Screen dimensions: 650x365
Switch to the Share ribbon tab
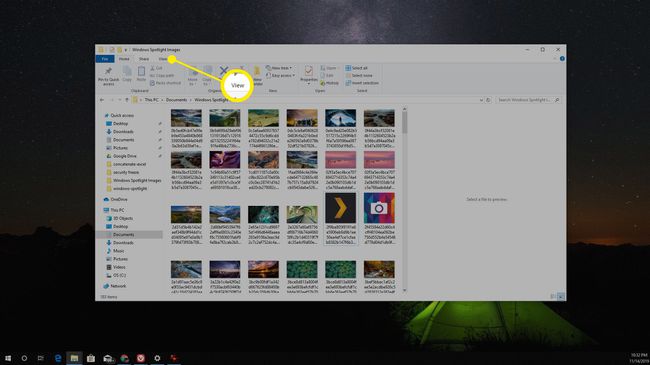(x=143, y=59)
